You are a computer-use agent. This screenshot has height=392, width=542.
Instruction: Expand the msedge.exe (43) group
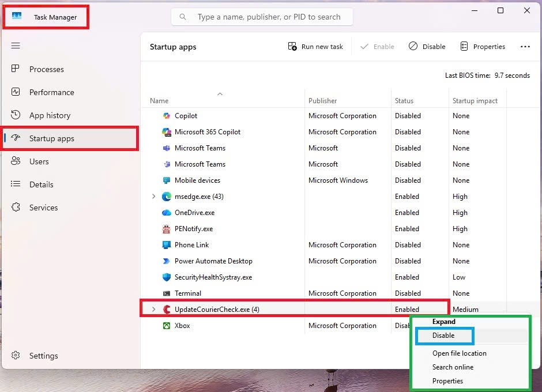(153, 197)
